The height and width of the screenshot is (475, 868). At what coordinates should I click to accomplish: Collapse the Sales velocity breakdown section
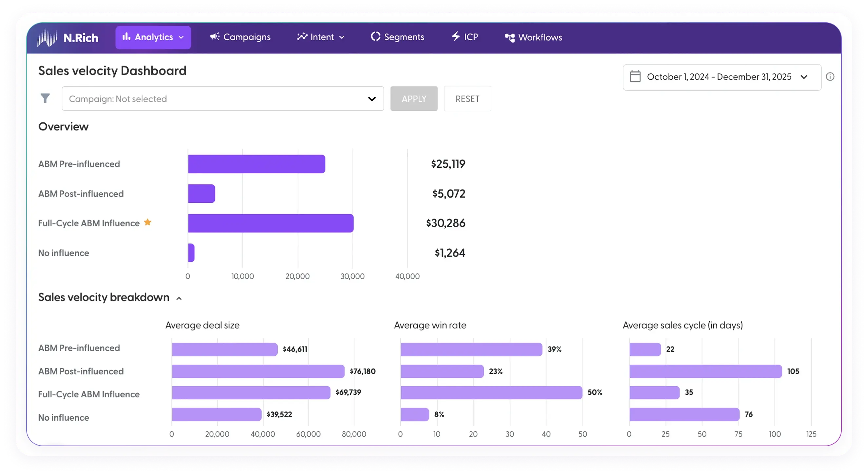click(179, 299)
